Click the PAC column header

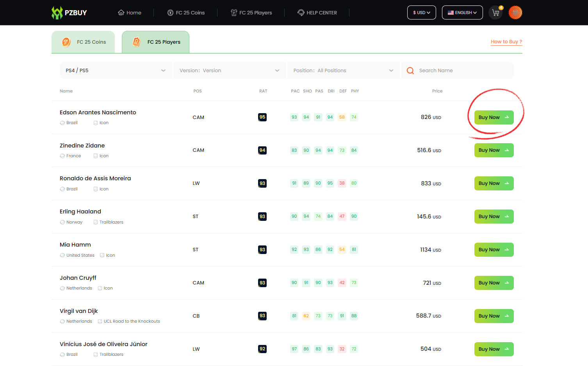[x=295, y=91]
